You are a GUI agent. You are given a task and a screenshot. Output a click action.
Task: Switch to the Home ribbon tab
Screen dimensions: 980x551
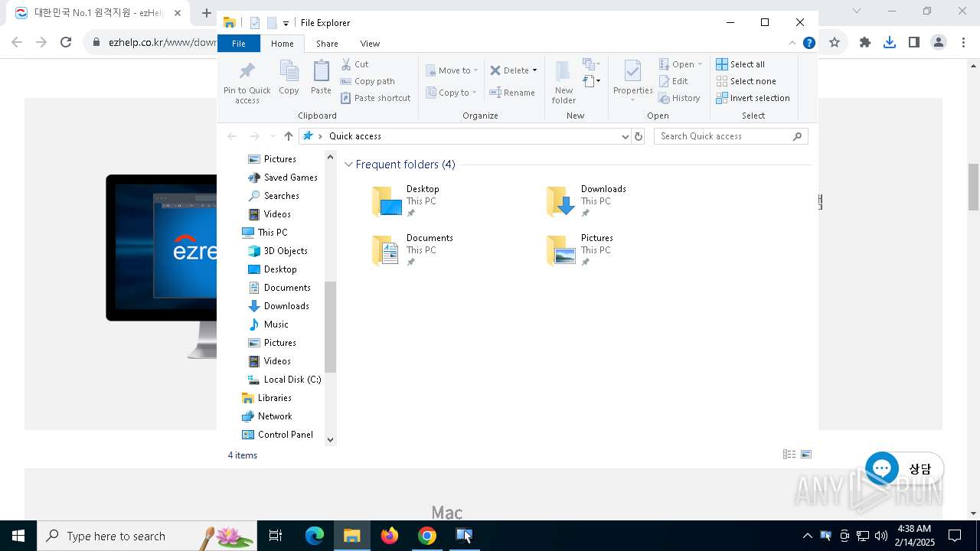(282, 44)
